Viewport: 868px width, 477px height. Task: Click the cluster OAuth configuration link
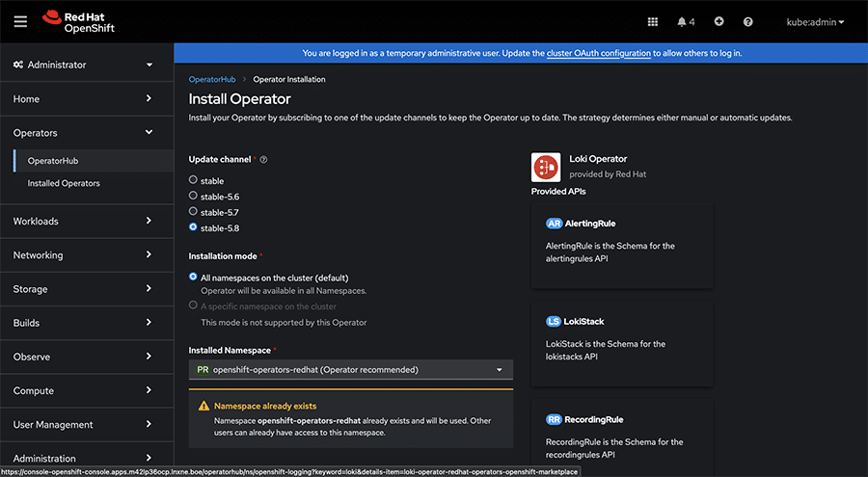pos(598,53)
